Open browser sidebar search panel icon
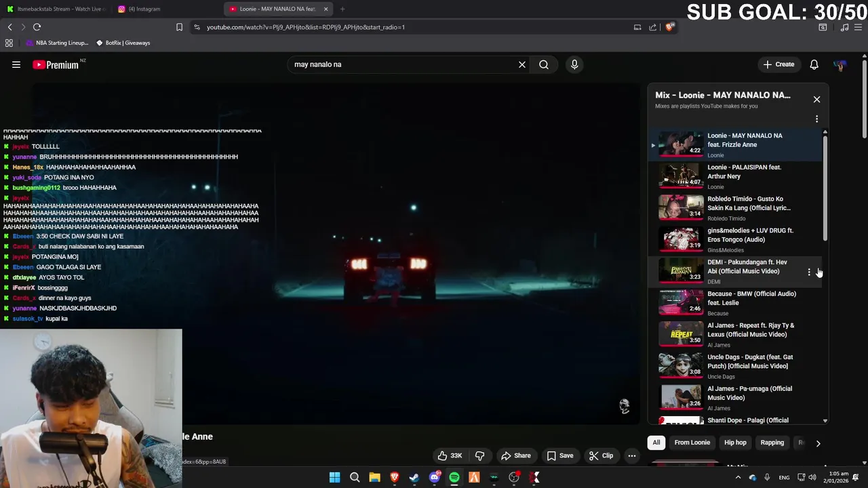Image resolution: width=868 pixels, height=488 pixels. (x=823, y=27)
